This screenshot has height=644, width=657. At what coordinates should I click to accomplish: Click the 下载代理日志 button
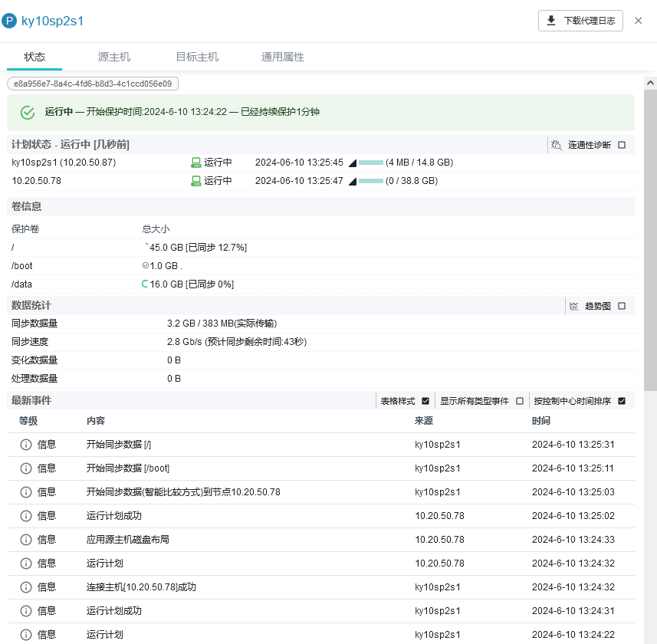pyautogui.click(x=580, y=21)
